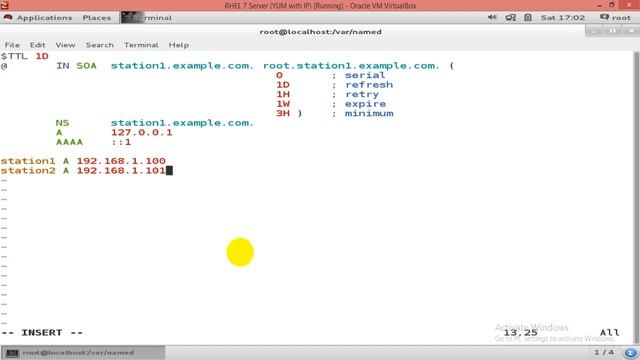Open the Places menu
Viewport: 640px width, 360px height.
(97, 18)
